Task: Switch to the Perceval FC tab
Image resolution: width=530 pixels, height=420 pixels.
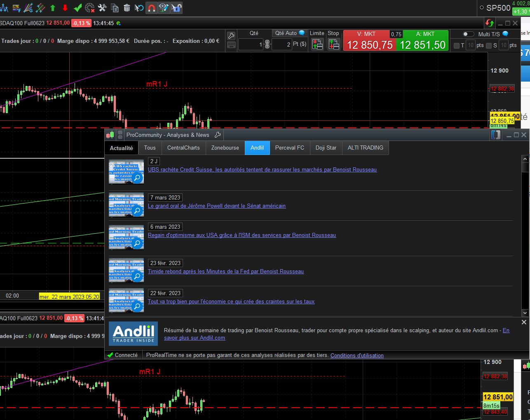Action: (x=290, y=148)
